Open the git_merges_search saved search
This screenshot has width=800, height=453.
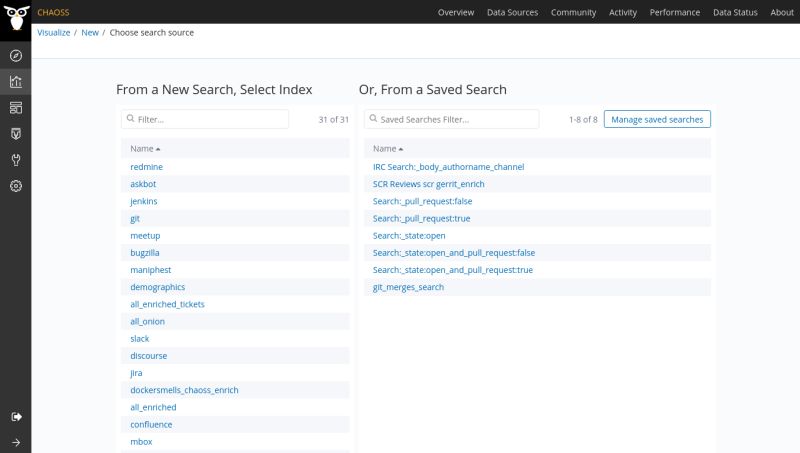408,287
